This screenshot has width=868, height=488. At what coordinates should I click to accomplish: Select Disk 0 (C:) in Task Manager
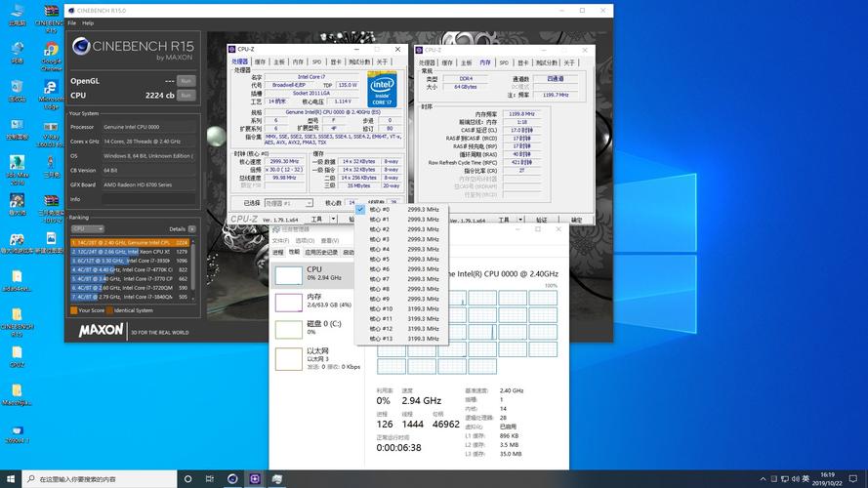tap(313, 329)
